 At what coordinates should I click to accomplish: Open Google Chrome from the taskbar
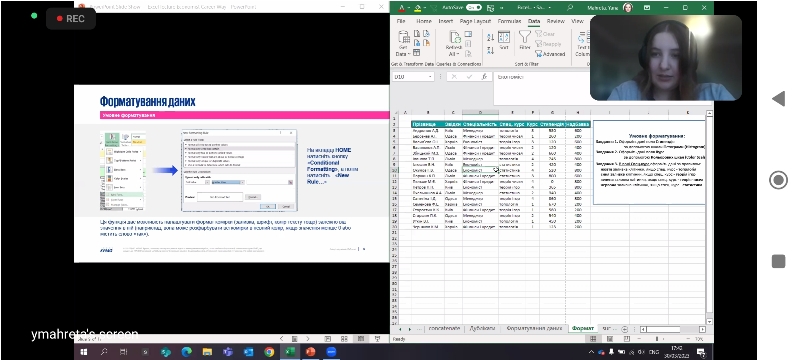(x=269, y=352)
